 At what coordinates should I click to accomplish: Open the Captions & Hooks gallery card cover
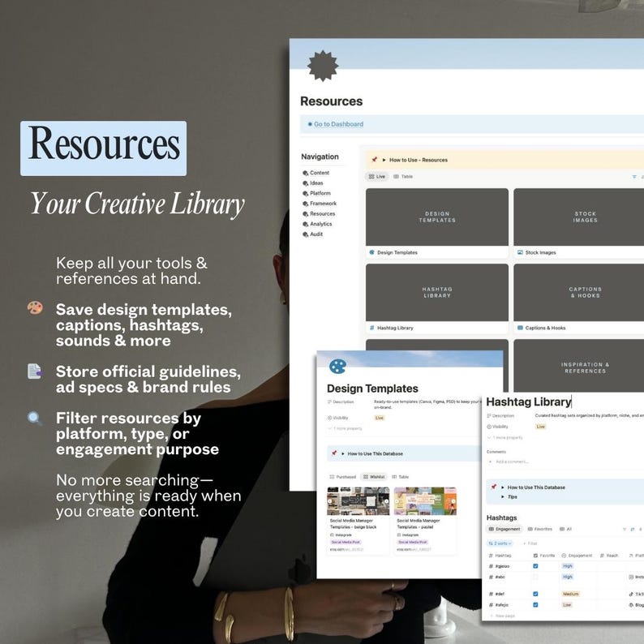578,293
